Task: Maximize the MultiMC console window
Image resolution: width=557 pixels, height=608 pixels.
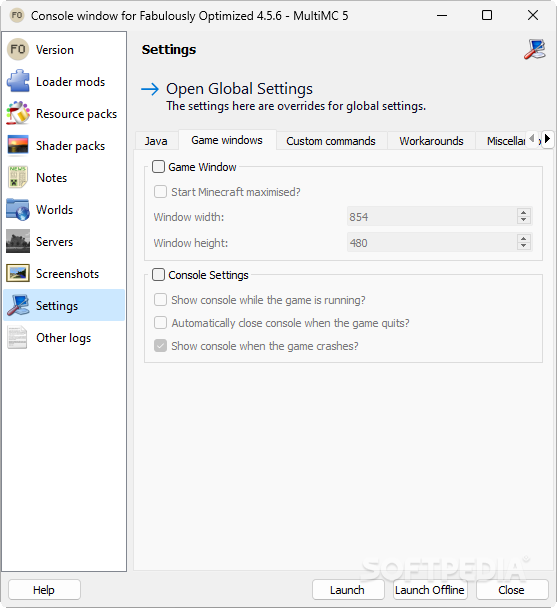Action: pyautogui.click(x=487, y=16)
